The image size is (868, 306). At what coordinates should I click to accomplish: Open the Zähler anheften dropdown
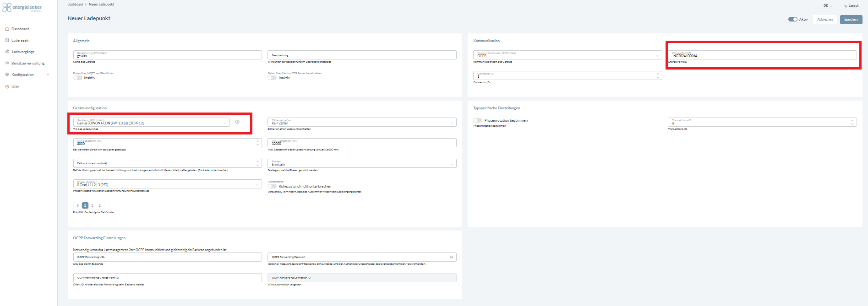click(361, 122)
